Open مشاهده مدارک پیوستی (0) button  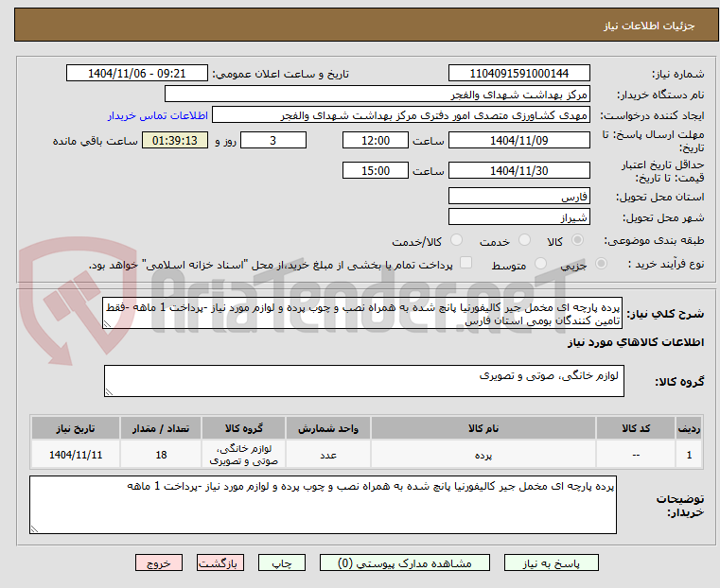pos(405,562)
